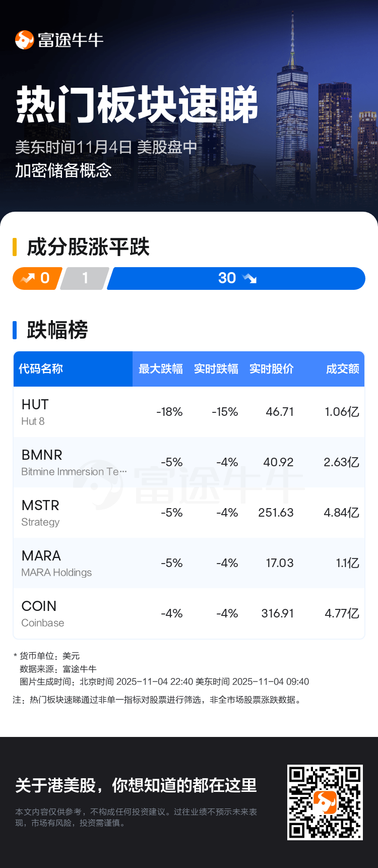Click the orange rising-stocks arrow icon
The height and width of the screenshot is (868, 378).
(x=28, y=278)
